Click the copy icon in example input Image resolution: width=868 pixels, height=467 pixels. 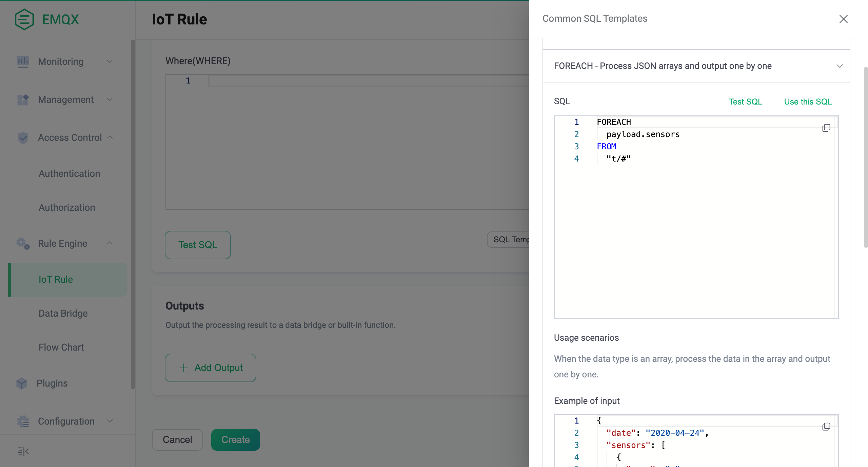(x=826, y=427)
